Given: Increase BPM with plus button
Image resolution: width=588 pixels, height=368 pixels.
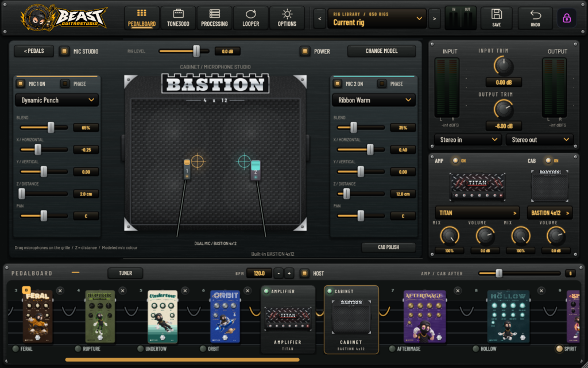Looking at the screenshot, I should pyautogui.click(x=289, y=273).
